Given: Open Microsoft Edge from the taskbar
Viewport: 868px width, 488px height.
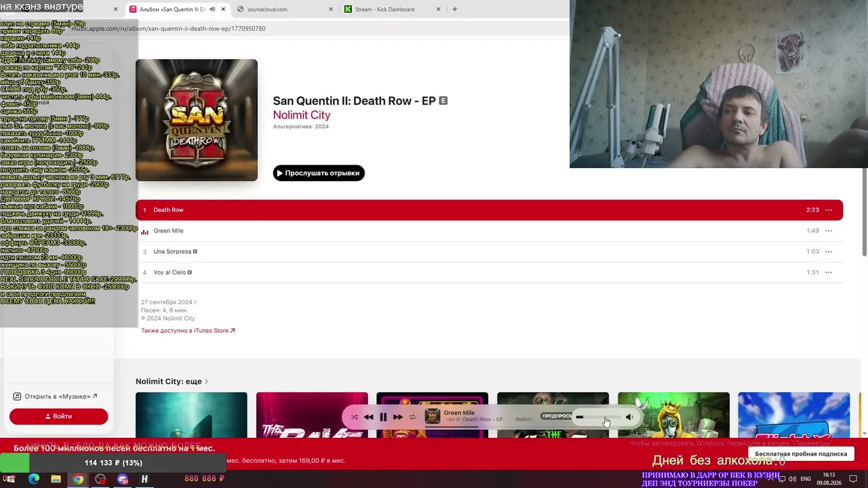Looking at the screenshot, I should 33,479.
